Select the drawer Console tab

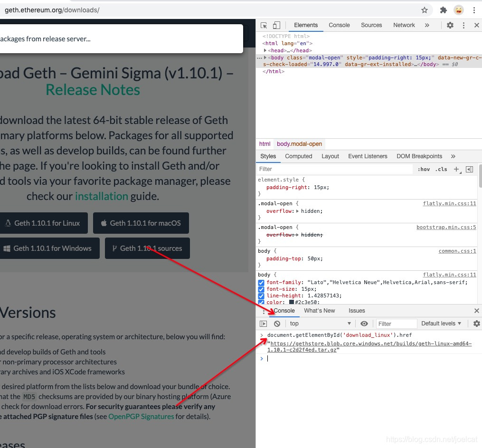284,311
